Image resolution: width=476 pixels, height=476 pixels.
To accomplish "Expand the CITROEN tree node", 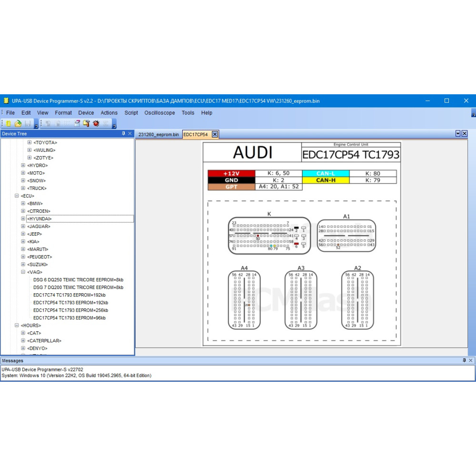I will coord(23,211).
